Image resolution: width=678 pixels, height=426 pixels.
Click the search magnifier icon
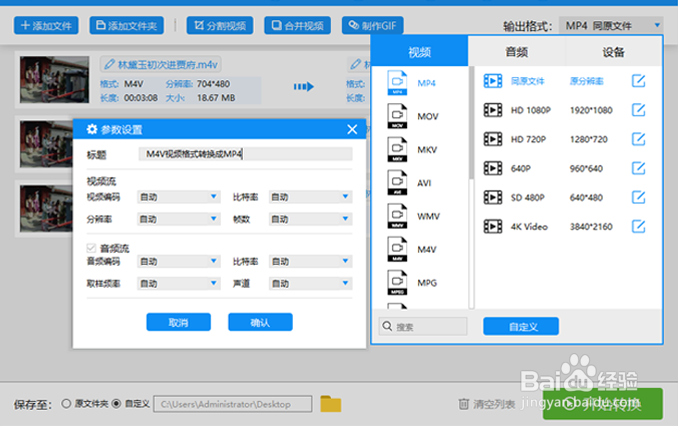pos(387,326)
